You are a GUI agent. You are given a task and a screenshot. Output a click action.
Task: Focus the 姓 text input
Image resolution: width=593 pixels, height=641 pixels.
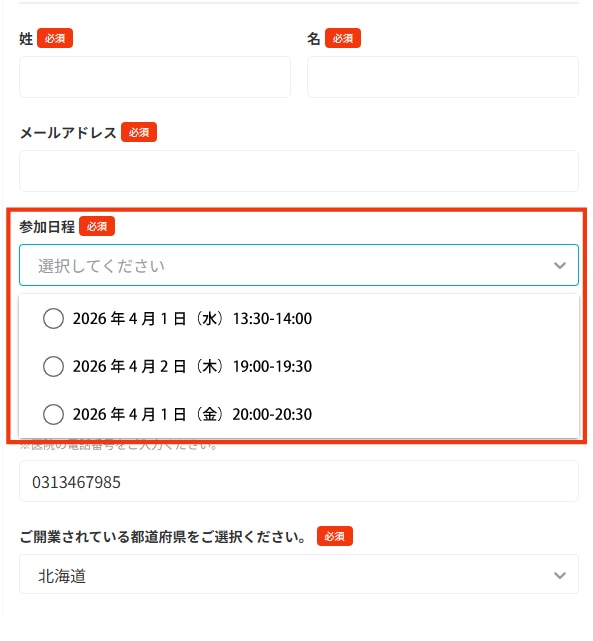tap(155, 77)
